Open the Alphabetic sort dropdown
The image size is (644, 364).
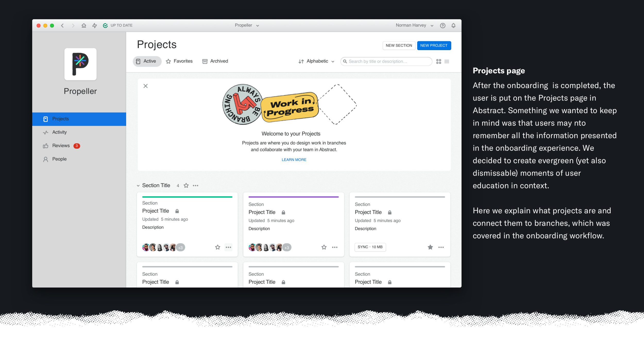tap(316, 61)
